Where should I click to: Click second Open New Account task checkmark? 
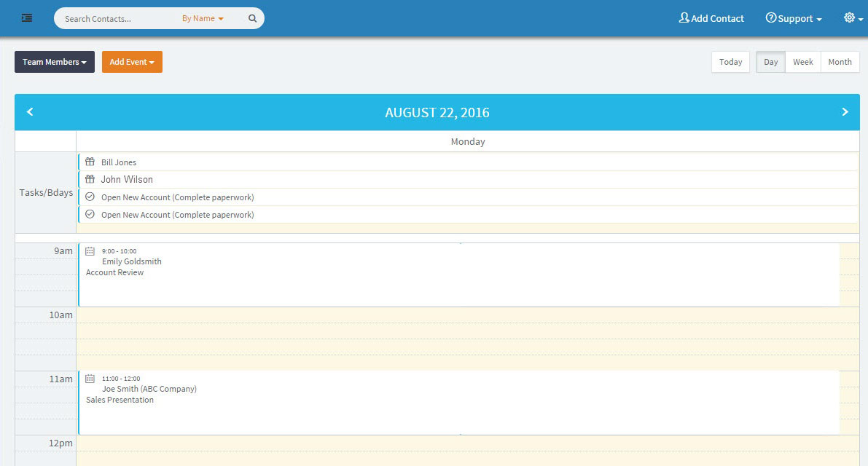90,215
